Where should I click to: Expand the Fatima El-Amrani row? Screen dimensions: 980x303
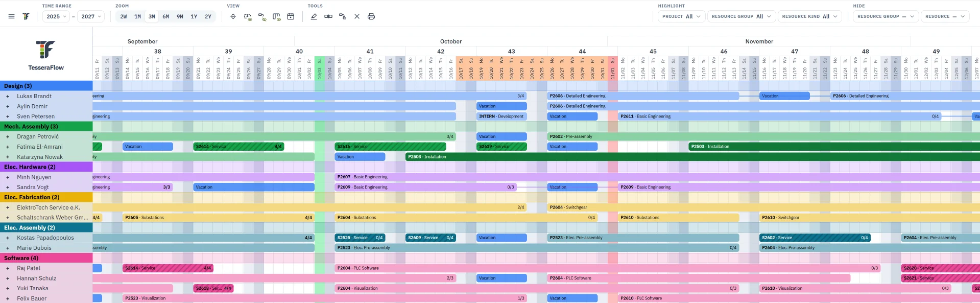(x=8, y=147)
